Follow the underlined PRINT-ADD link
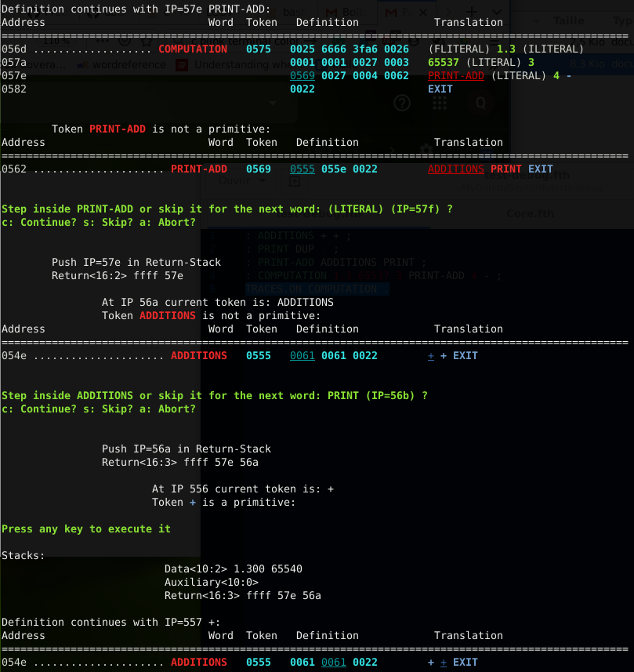Image resolution: width=634 pixels, height=672 pixels. (x=456, y=75)
